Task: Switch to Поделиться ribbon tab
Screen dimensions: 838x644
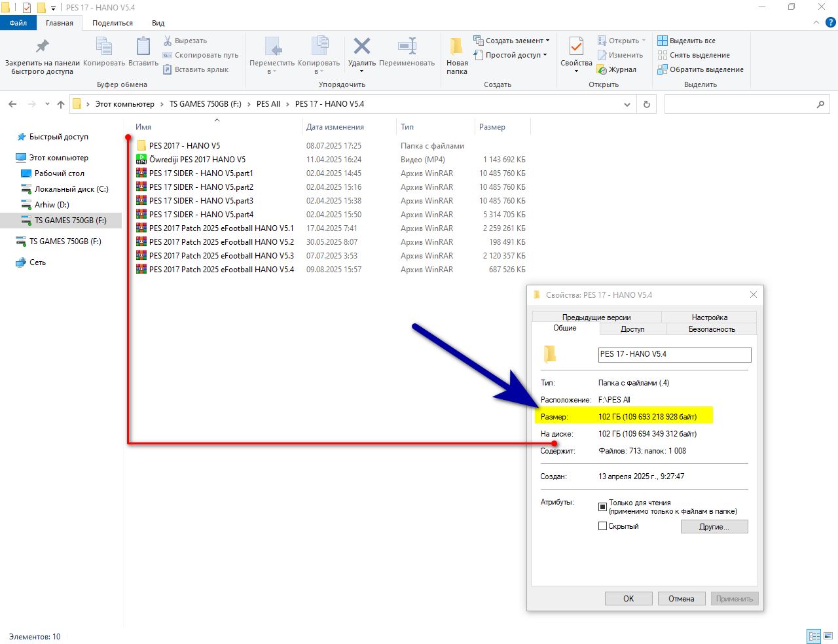Action: click(x=113, y=23)
